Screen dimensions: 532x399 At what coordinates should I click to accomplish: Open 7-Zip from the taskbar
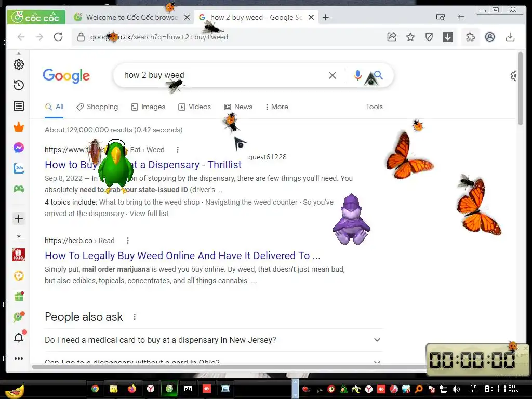pos(188,389)
